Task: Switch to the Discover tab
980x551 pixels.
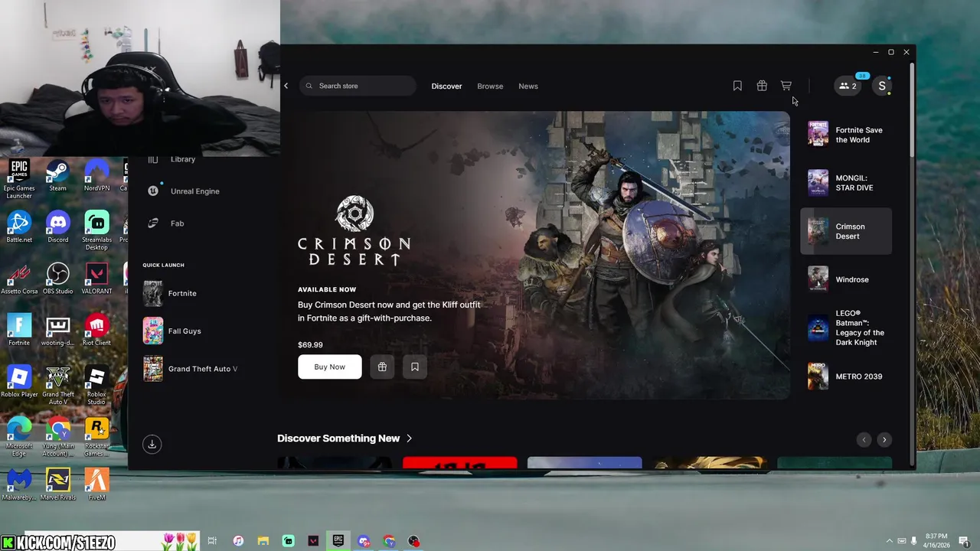Action: [x=446, y=86]
